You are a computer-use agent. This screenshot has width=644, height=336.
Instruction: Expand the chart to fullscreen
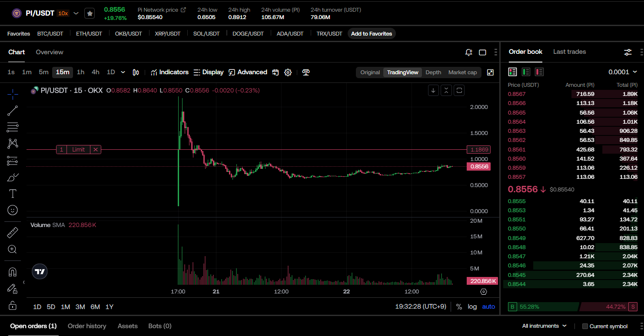tap(490, 72)
